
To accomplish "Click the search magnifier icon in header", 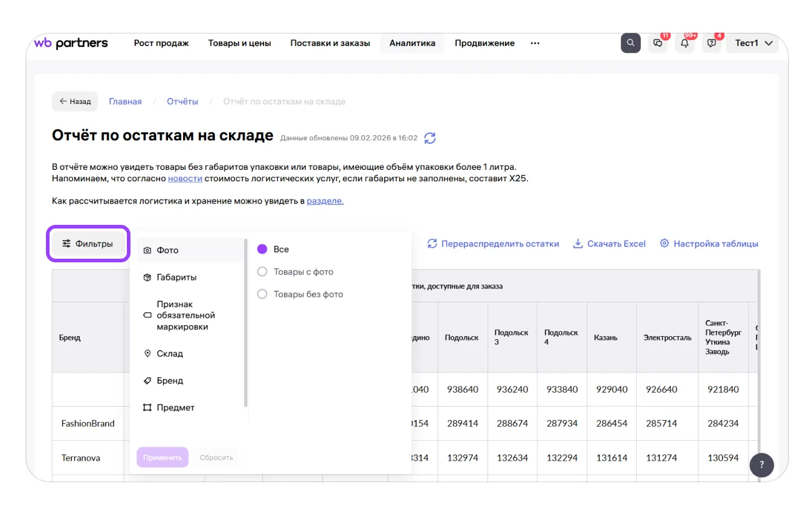I will pyautogui.click(x=630, y=43).
